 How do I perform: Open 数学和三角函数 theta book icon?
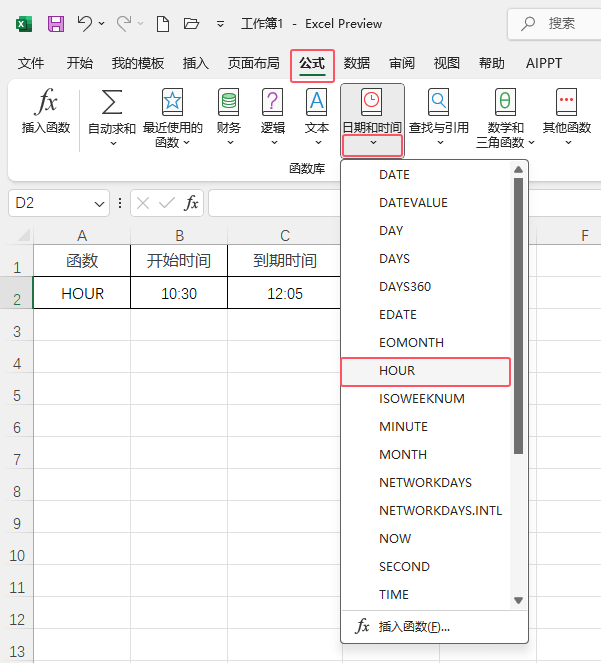505,102
